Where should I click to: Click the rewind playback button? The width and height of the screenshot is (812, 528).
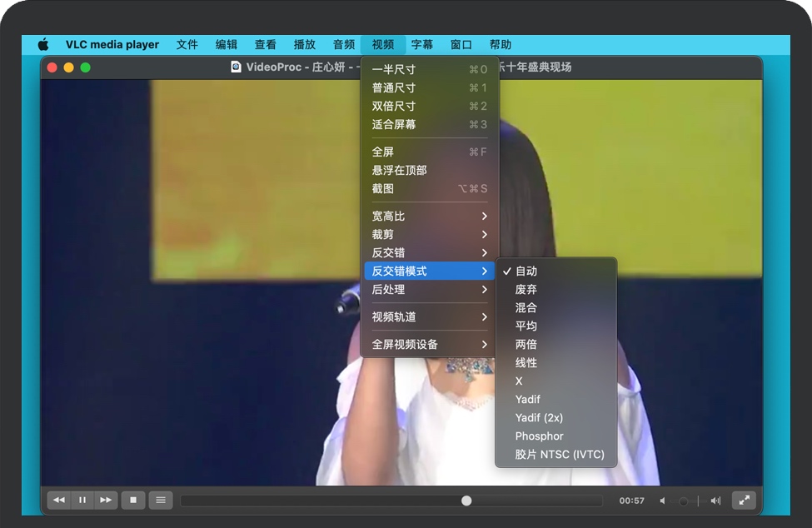(x=58, y=501)
